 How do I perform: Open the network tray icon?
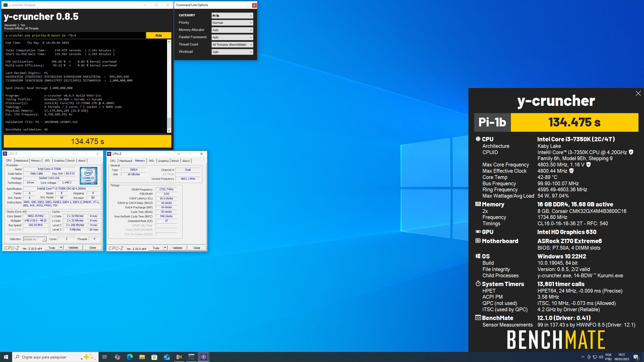click(x=595, y=357)
